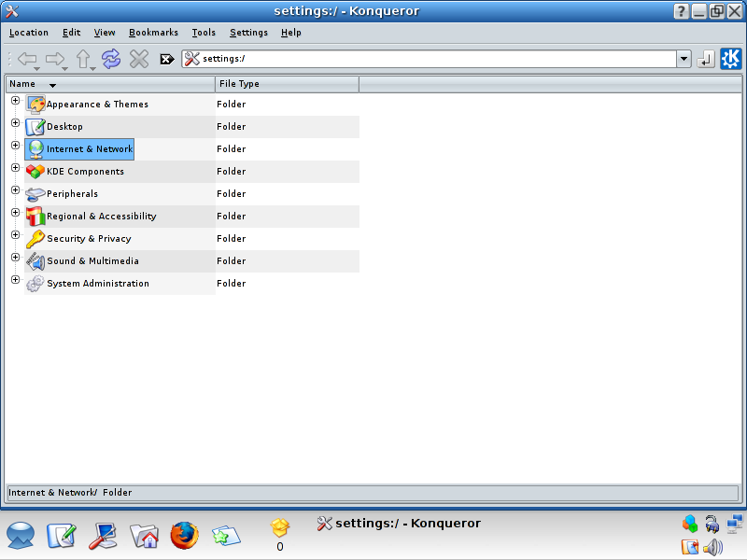This screenshot has width=747, height=560.
Task: Click the KDE Components blocks icon
Action: tap(35, 172)
